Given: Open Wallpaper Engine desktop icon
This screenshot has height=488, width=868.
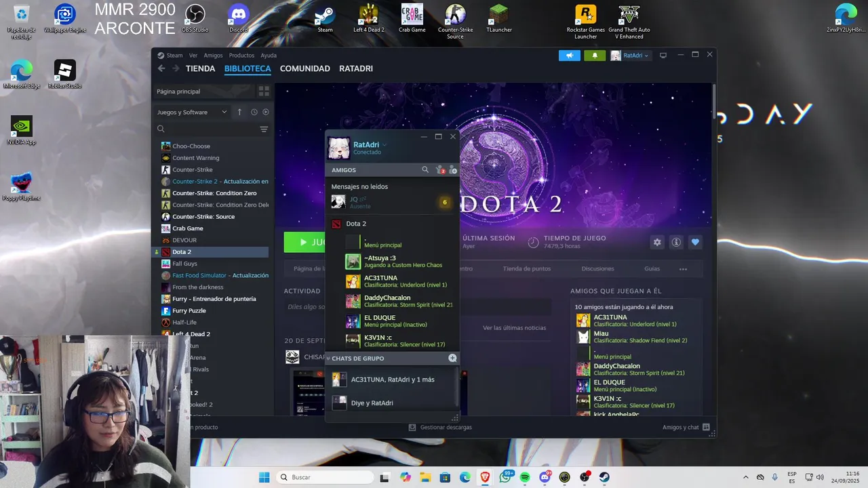Looking at the screenshot, I should [65, 18].
